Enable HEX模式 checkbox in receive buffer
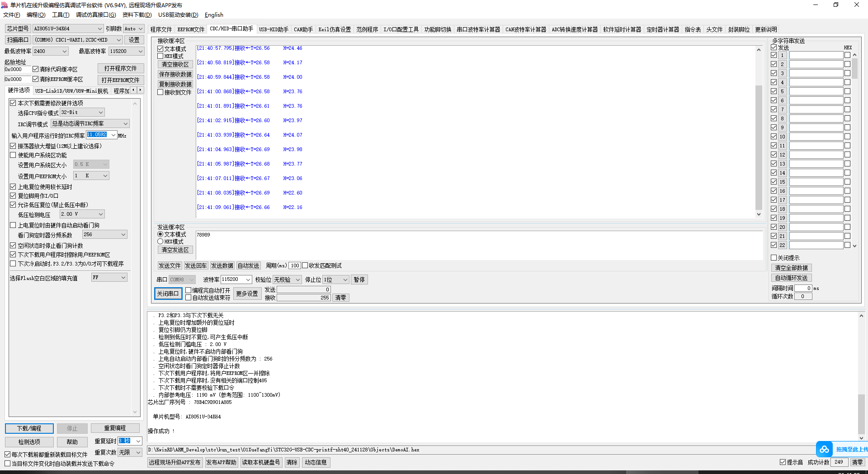 click(x=160, y=56)
